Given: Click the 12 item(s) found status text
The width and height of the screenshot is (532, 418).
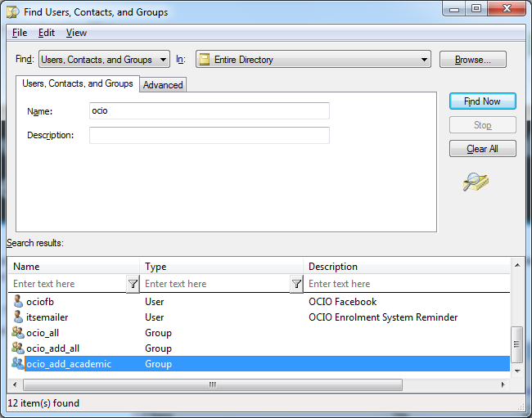Looking at the screenshot, I should pos(43,403).
